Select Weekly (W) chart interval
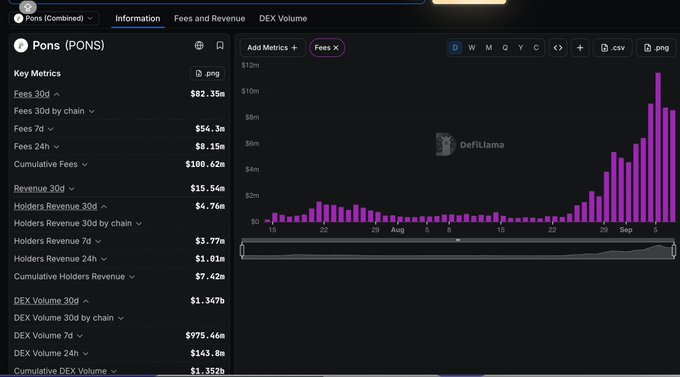Screen dimensions: 680x377 pyautogui.click(x=472, y=48)
